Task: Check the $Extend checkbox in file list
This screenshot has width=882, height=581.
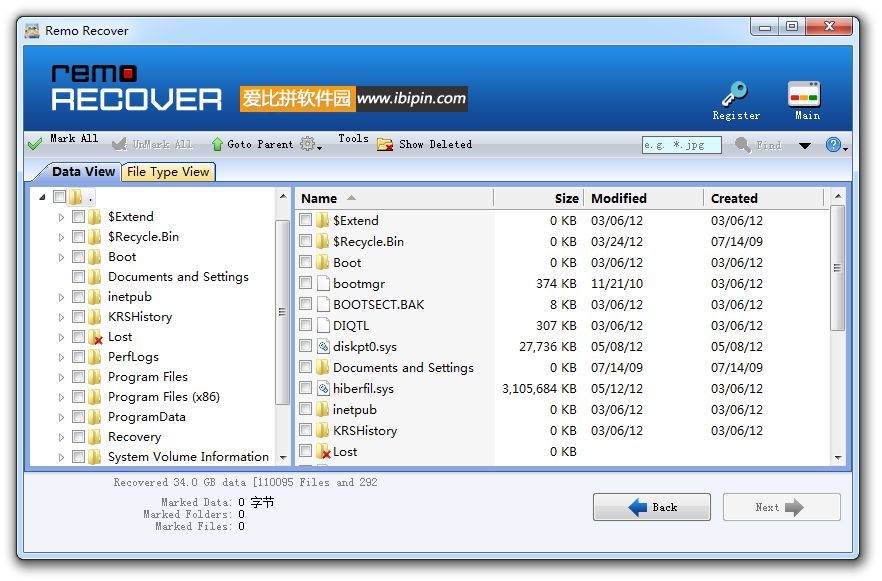Action: point(305,220)
